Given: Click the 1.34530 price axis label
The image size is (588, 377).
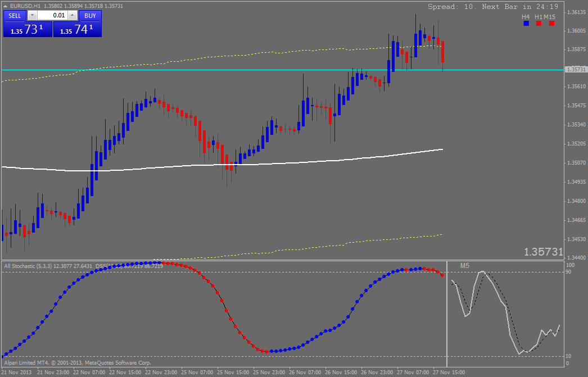Looking at the screenshot, I should (x=576, y=239).
